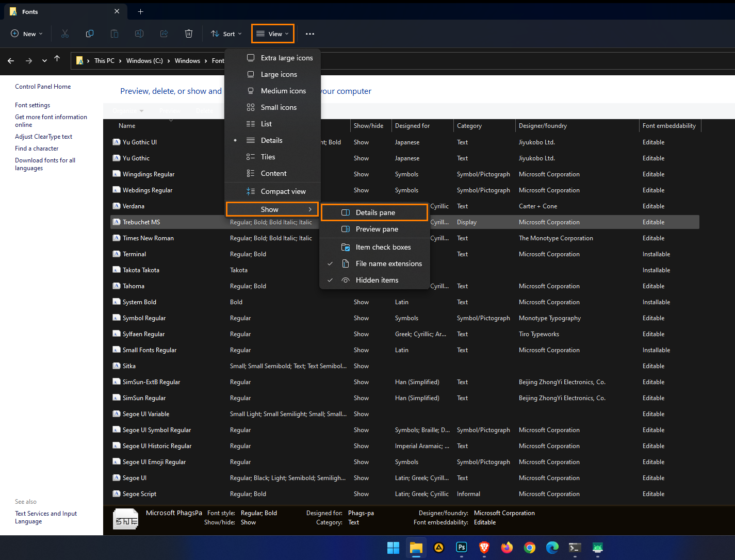This screenshot has width=735, height=560.
Task: Toggle File name extensions option
Action: point(375,263)
